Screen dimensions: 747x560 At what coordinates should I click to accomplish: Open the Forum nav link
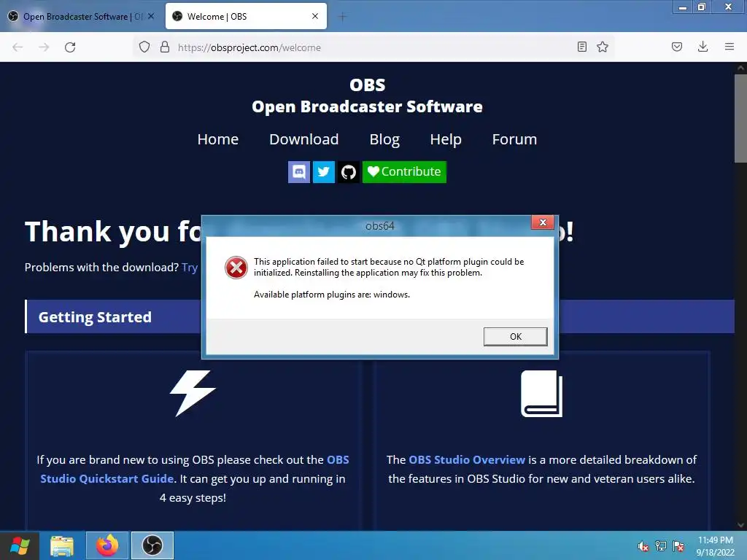coord(514,139)
